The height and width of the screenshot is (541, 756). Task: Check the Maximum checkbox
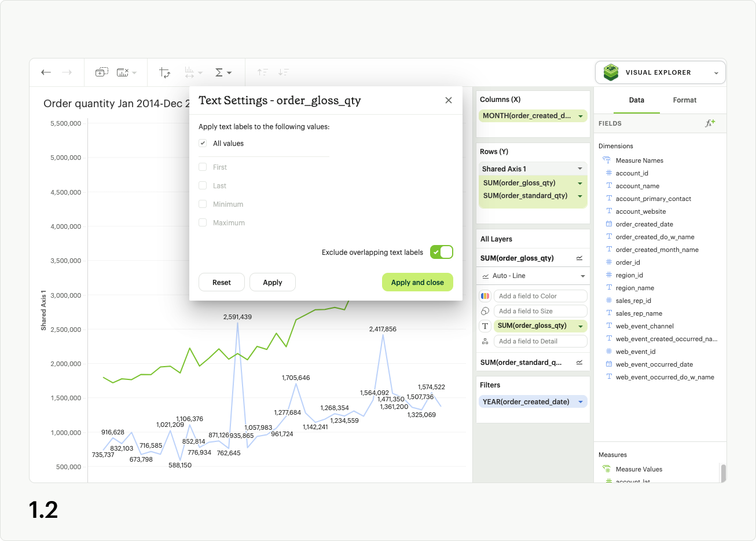203,223
